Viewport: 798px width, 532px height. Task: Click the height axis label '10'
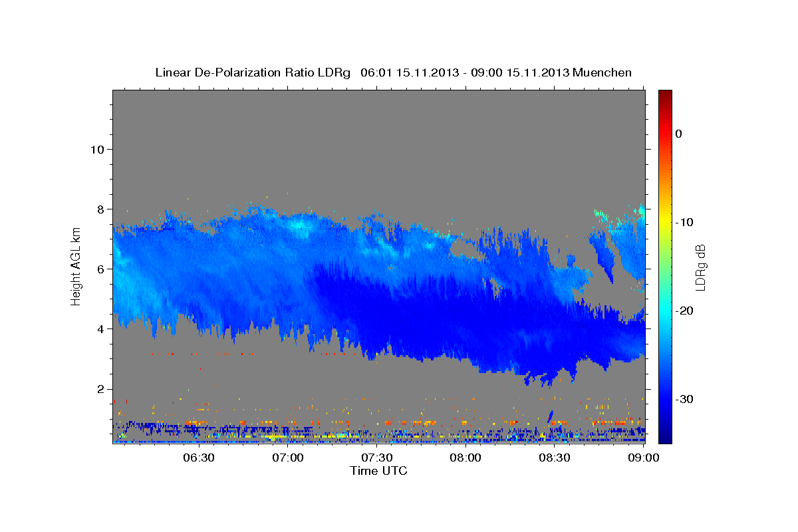coord(97,149)
